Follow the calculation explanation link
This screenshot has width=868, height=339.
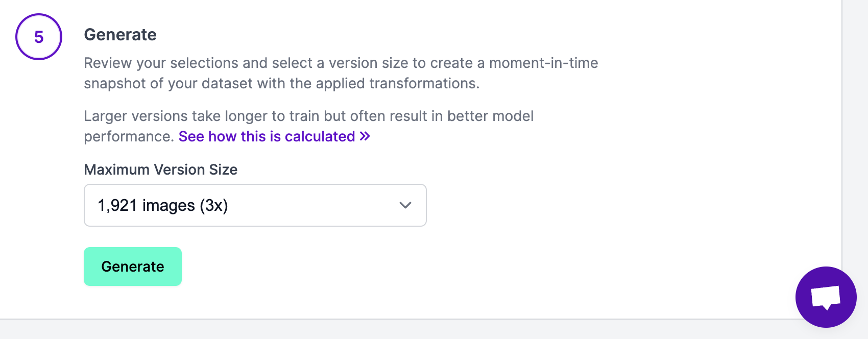point(267,136)
